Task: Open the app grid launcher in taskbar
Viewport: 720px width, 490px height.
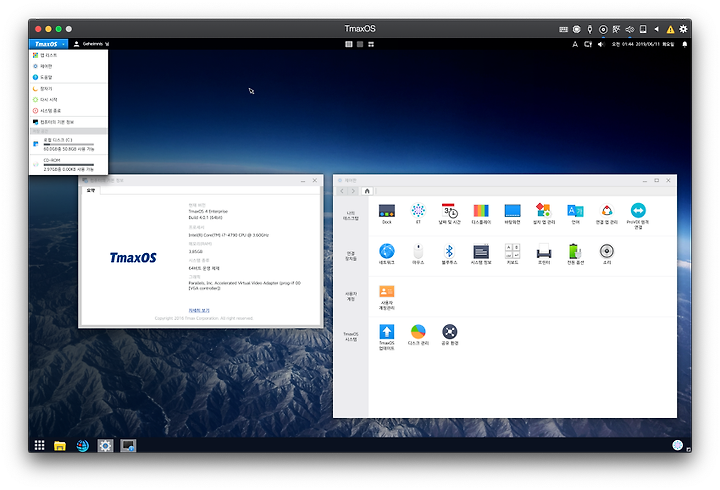Action: click(x=39, y=445)
